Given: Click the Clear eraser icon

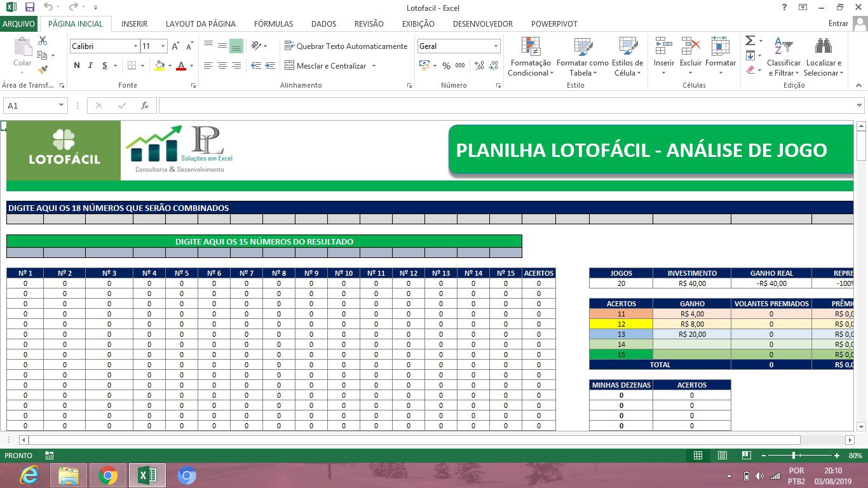Looking at the screenshot, I should [x=750, y=70].
